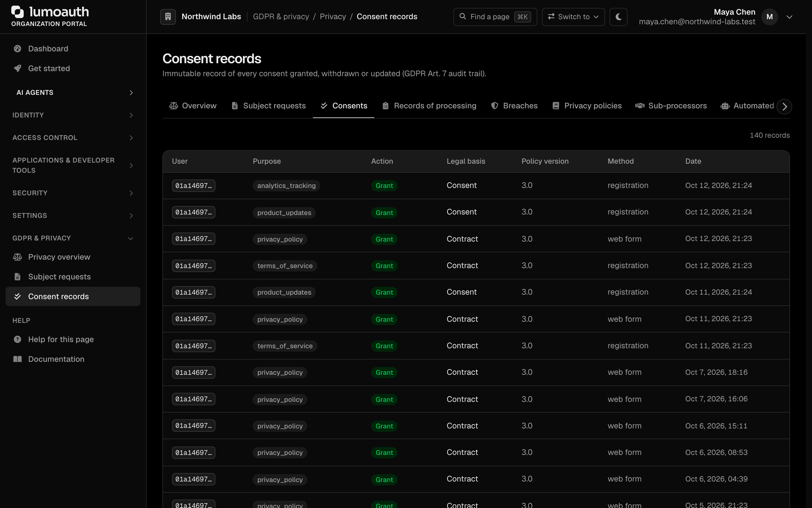Click the Sub-processors handshake icon
This screenshot has height=508, width=812.
[x=639, y=106]
